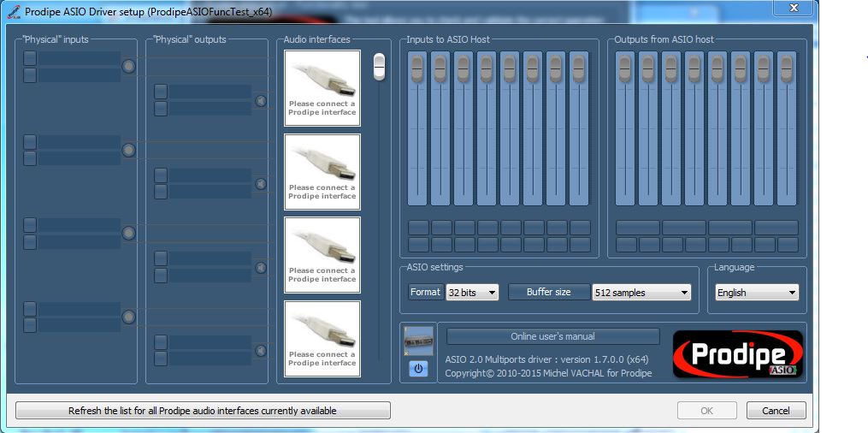The width and height of the screenshot is (868, 433).
Task: Click the greyed-out OK button
Action: (x=707, y=410)
